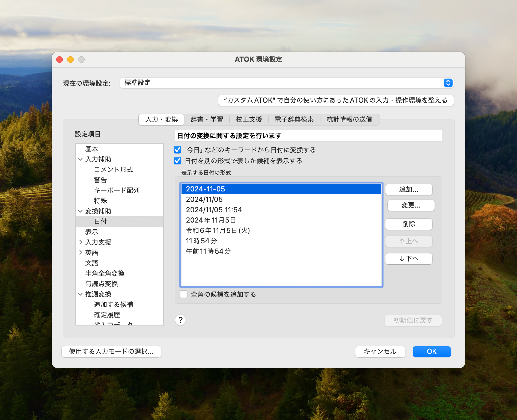The image size is (517, 420).
Task: Select 日付 in the settings tree
Action: (x=119, y=221)
